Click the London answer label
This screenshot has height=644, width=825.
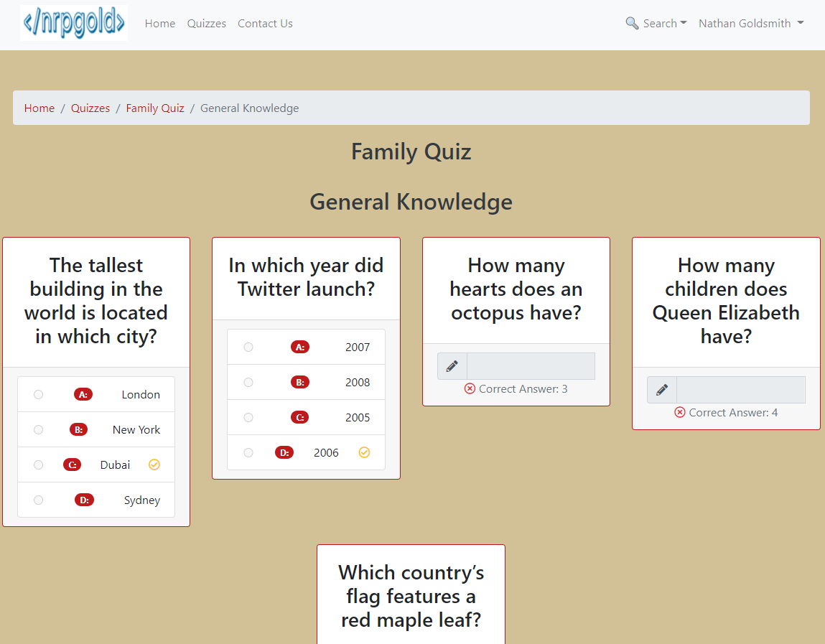(x=141, y=395)
